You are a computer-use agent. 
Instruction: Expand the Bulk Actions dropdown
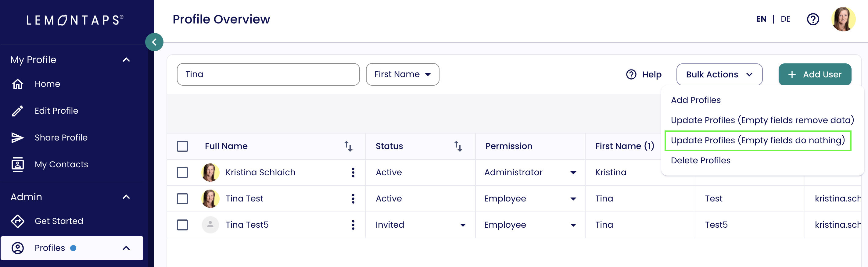[719, 74]
